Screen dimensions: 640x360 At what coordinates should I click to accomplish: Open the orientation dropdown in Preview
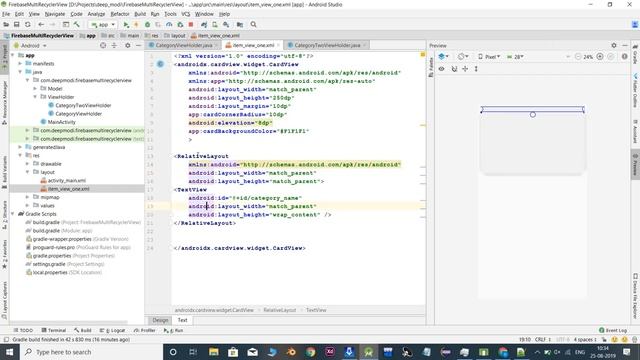coord(463,57)
